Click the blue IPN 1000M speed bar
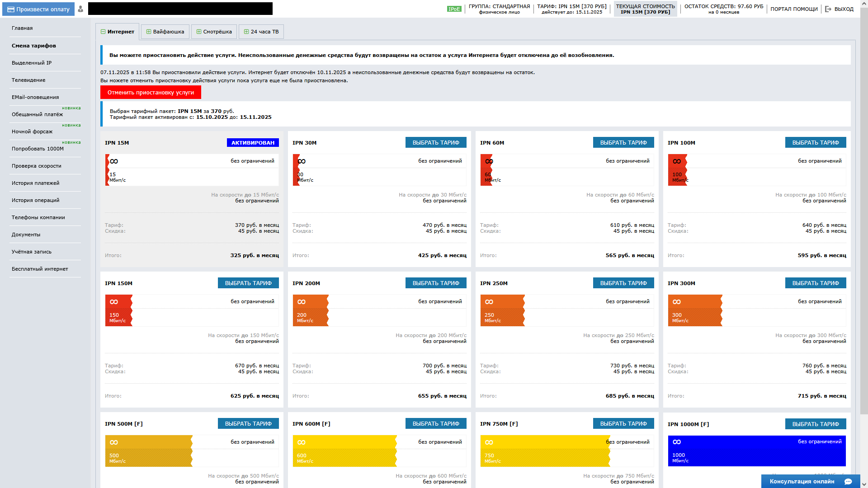The image size is (868, 488). (x=756, y=451)
